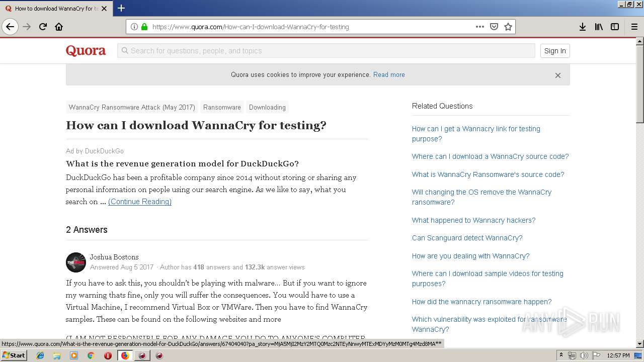Click the Quora logo

[86, 51]
